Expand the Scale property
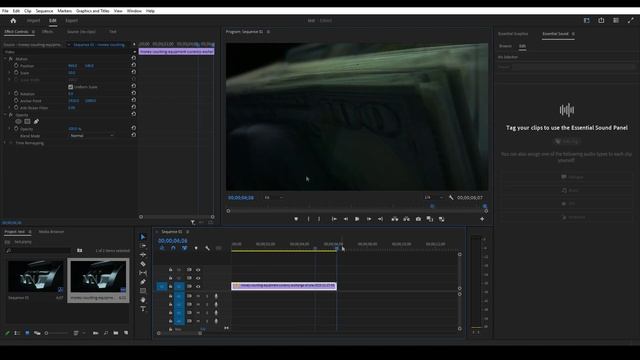Viewport: 640px width, 360px height. click(x=10, y=73)
